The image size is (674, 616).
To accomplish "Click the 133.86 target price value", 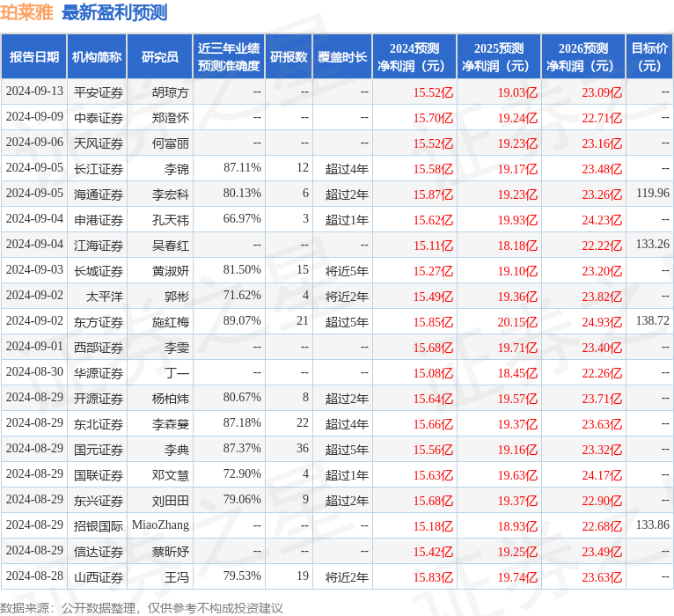I will [x=653, y=524].
